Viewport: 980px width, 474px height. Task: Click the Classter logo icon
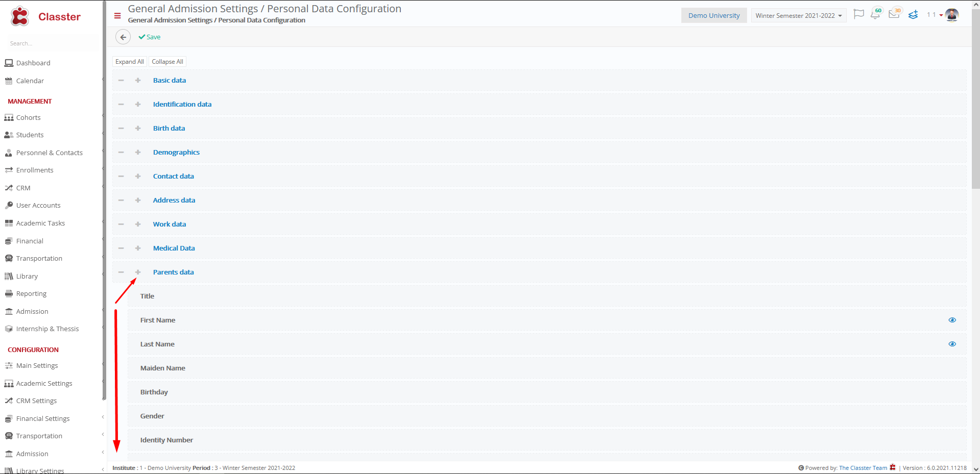20,16
